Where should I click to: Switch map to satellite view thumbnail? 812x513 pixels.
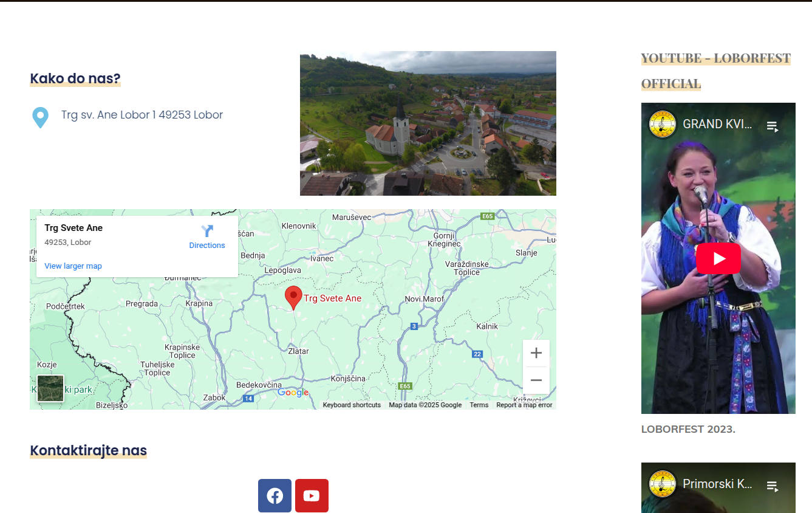(50, 388)
